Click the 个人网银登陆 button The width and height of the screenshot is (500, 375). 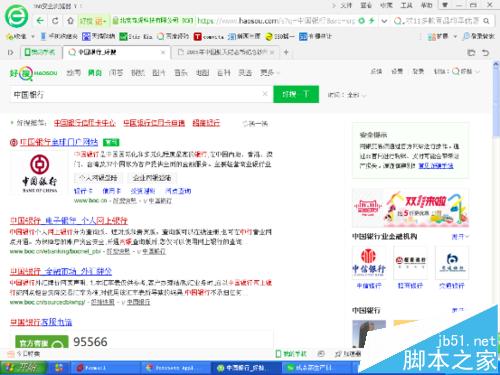coord(98,178)
